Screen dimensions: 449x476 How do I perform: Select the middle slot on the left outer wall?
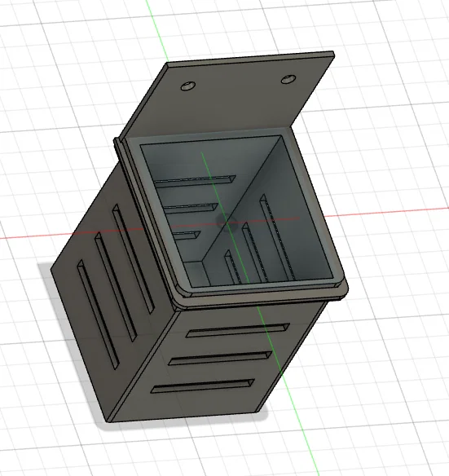[116, 287]
